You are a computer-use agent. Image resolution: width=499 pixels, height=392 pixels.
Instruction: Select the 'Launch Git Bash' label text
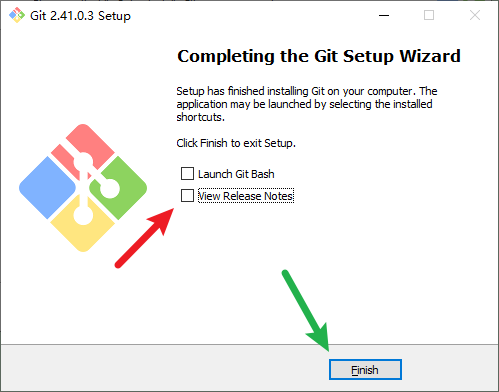coord(236,174)
